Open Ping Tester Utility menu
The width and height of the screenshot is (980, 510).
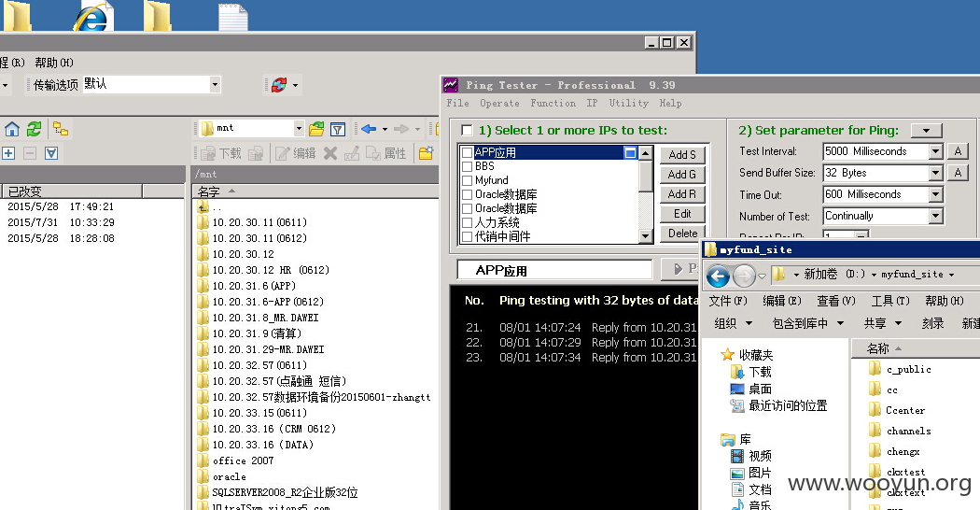629,104
